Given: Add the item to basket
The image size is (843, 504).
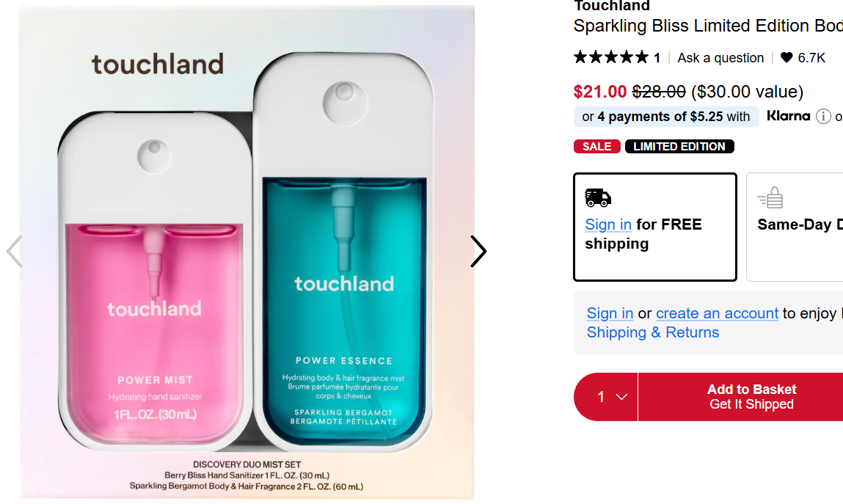Looking at the screenshot, I should tap(751, 397).
